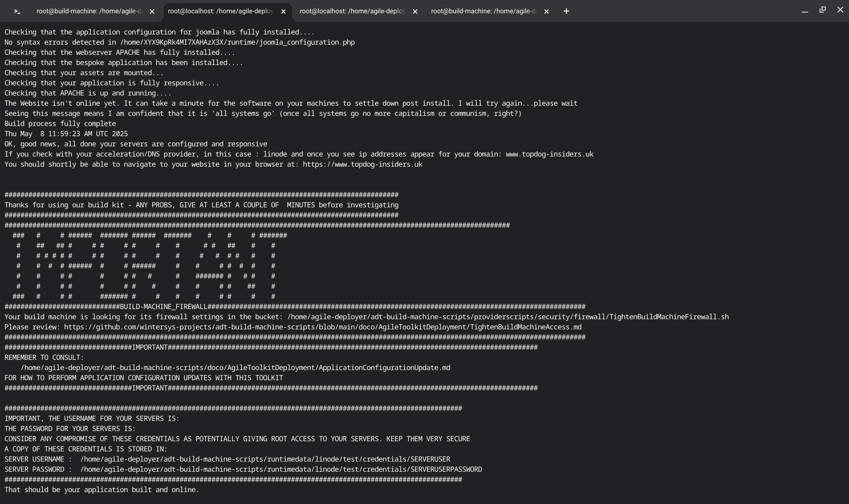Restore down the terminal window
Viewport: 849px width, 504px height.
click(x=822, y=10)
